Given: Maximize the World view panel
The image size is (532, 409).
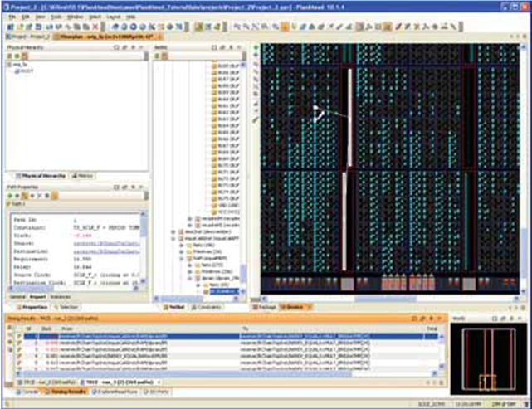Looking at the screenshot, I should click(495, 319).
